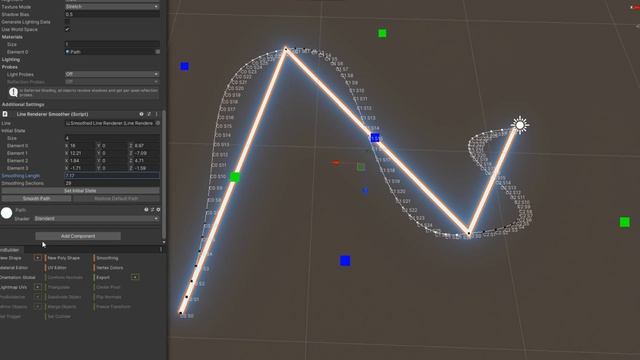Open the Smoothing editor in ProBuilder
This screenshot has width=640, height=360.
(107, 258)
